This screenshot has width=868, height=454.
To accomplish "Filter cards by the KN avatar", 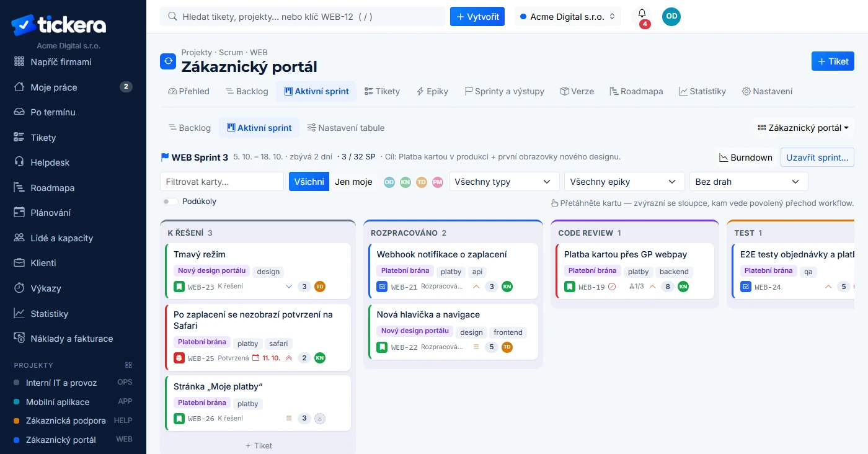I will 405,182.
